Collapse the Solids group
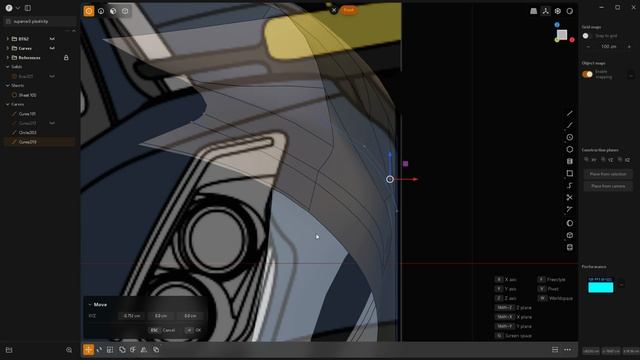Screen dimensions: 640x360 pos(7,67)
